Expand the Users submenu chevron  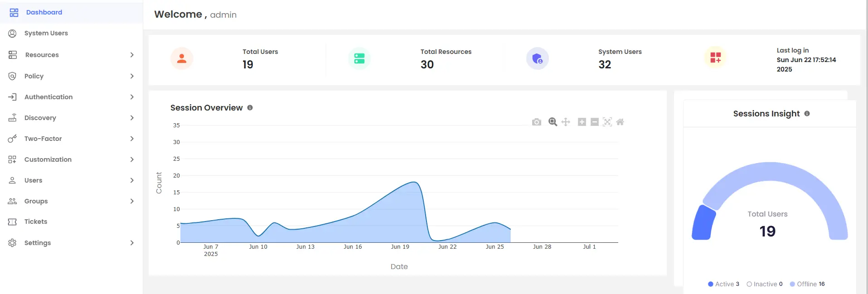pyautogui.click(x=132, y=180)
